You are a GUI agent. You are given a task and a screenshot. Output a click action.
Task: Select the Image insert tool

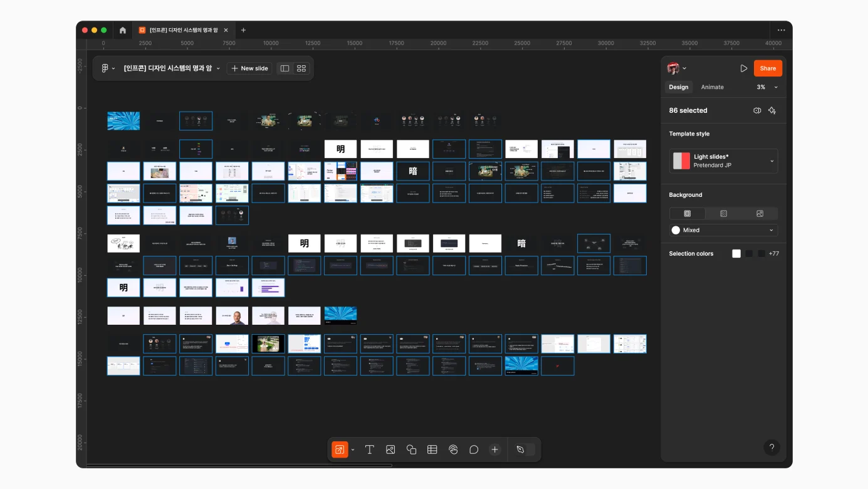[390, 450]
